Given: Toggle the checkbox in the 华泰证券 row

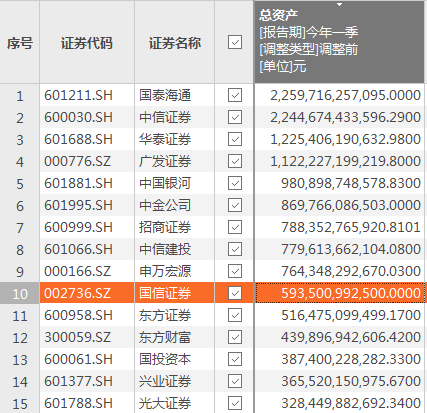Looking at the screenshot, I should [235, 139].
